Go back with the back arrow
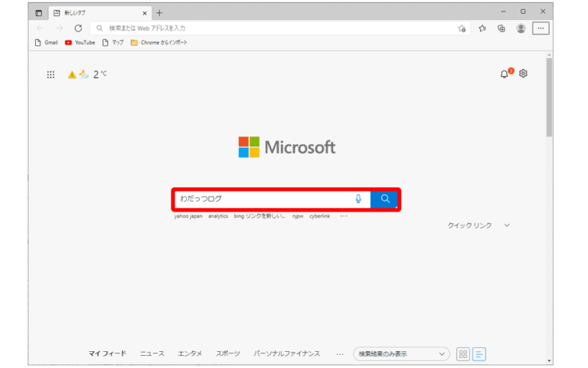The width and height of the screenshot is (588, 368). tap(41, 28)
